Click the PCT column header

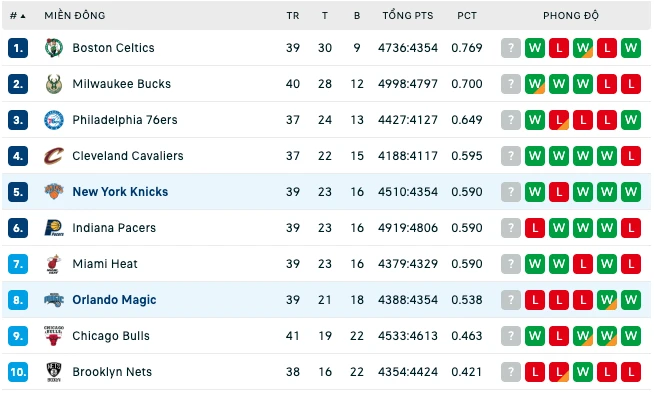coord(467,16)
